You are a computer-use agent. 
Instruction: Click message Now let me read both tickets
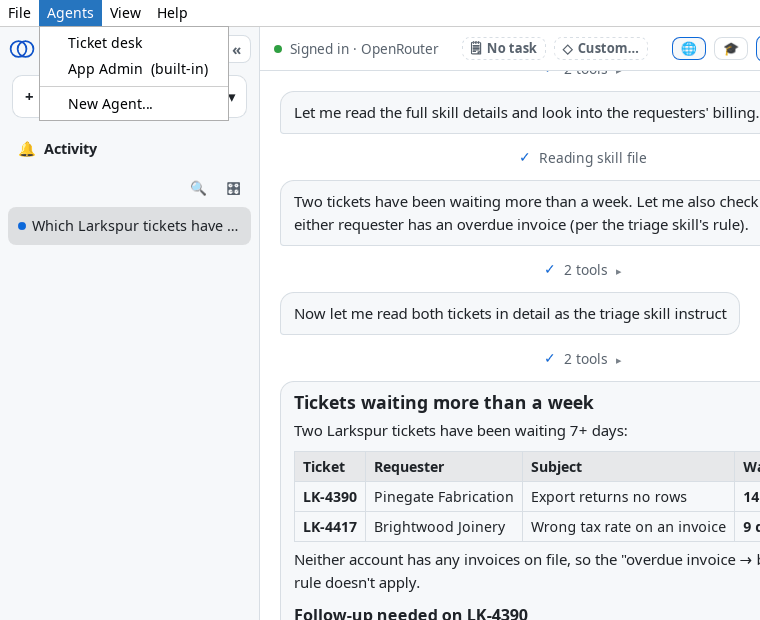(x=510, y=314)
